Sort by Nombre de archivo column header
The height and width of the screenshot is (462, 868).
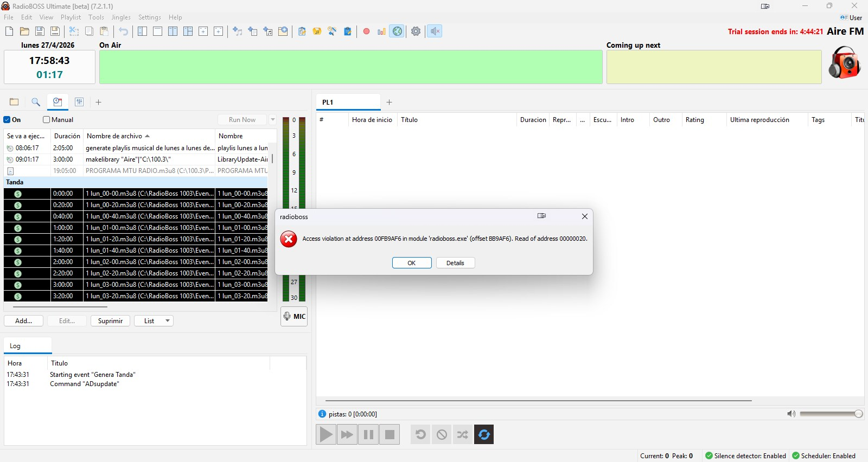[x=118, y=136]
